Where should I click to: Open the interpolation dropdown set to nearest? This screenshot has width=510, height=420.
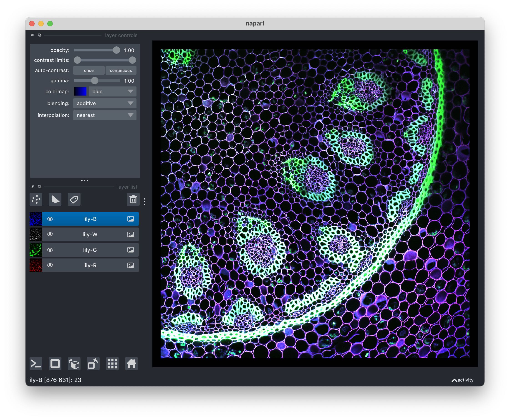[105, 115]
